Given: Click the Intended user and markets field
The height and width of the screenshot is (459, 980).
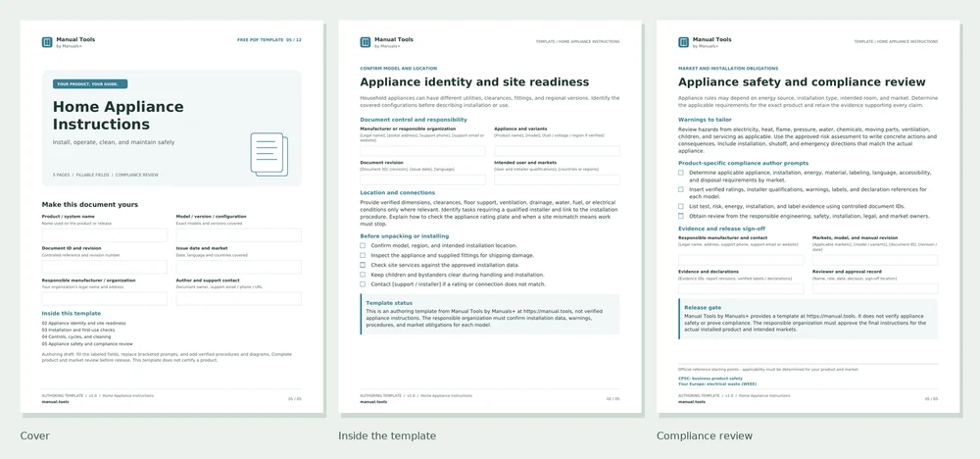Looking at the screenshot, I should [557, 180].
